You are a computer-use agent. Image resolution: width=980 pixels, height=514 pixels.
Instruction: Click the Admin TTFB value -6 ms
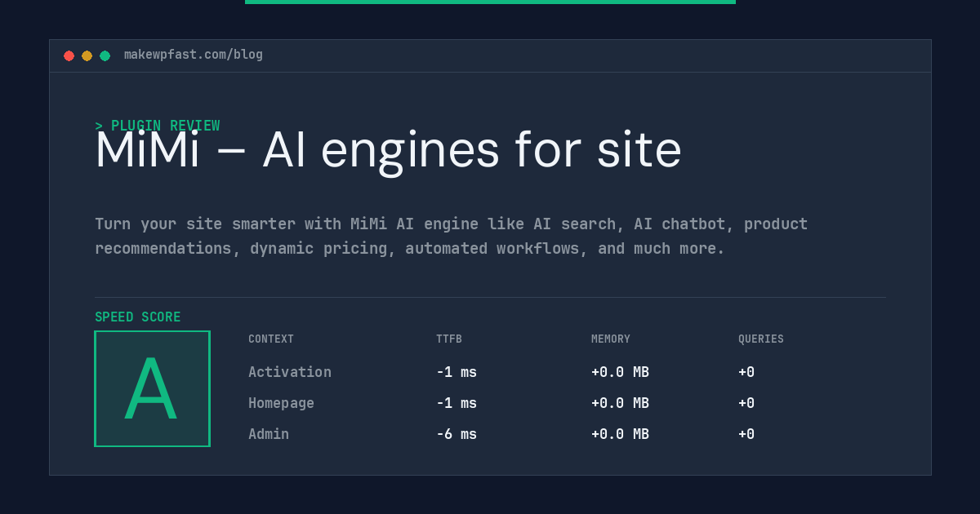point(457,434)
